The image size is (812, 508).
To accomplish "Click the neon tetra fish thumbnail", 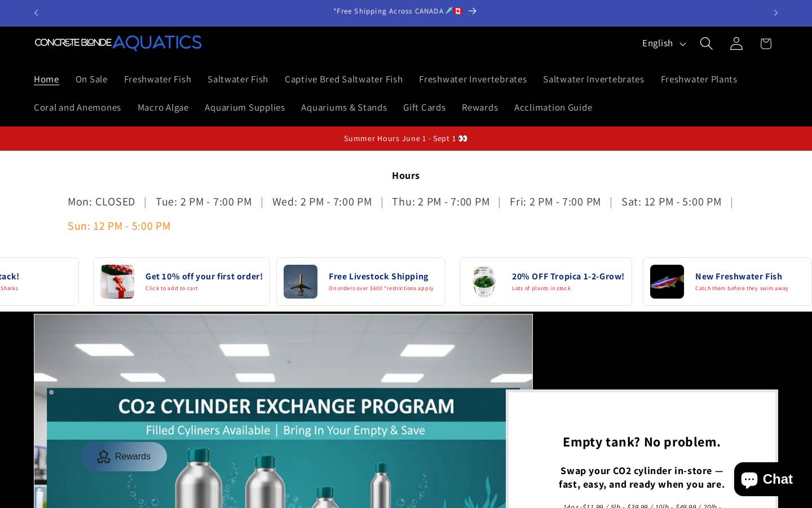I will click(x=667, y=282).
